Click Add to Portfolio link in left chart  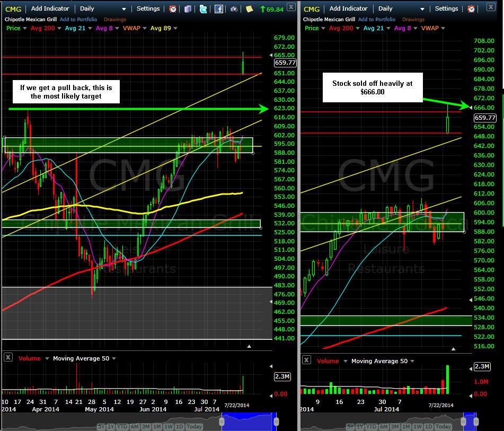(78, 19)
